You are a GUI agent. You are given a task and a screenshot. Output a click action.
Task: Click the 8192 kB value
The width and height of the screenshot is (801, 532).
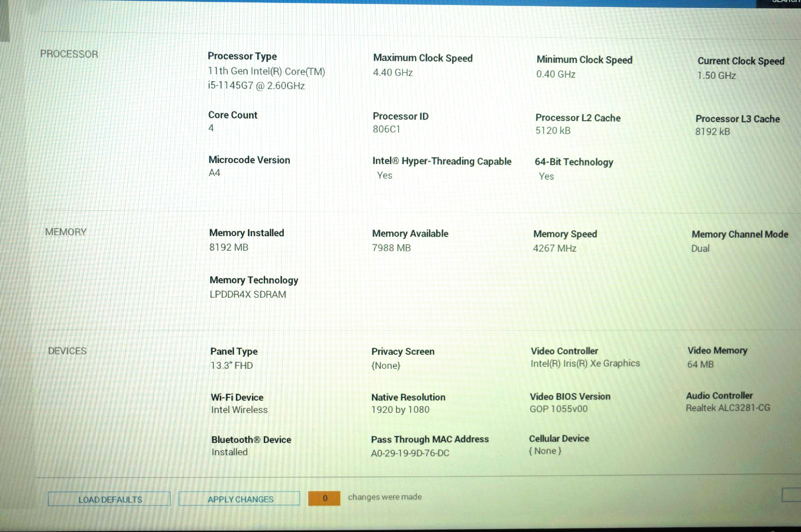pyautogui.click(x=712, y=132)
